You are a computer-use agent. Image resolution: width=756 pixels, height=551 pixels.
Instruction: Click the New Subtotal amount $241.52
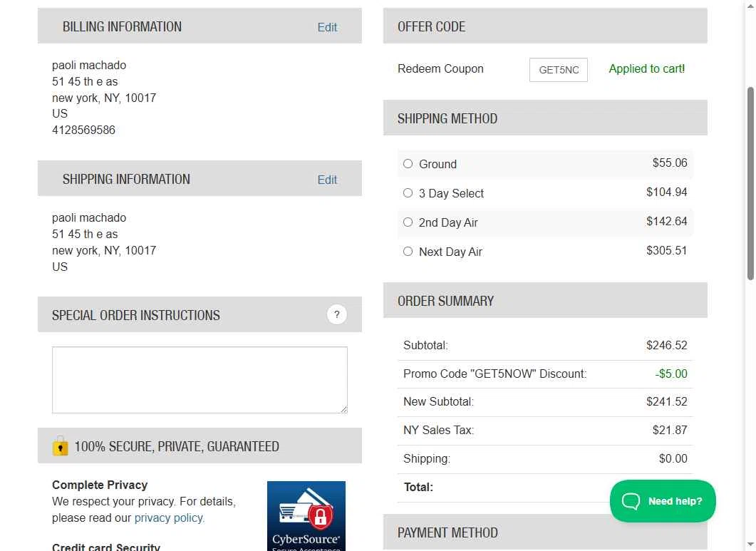click(666, 401)
